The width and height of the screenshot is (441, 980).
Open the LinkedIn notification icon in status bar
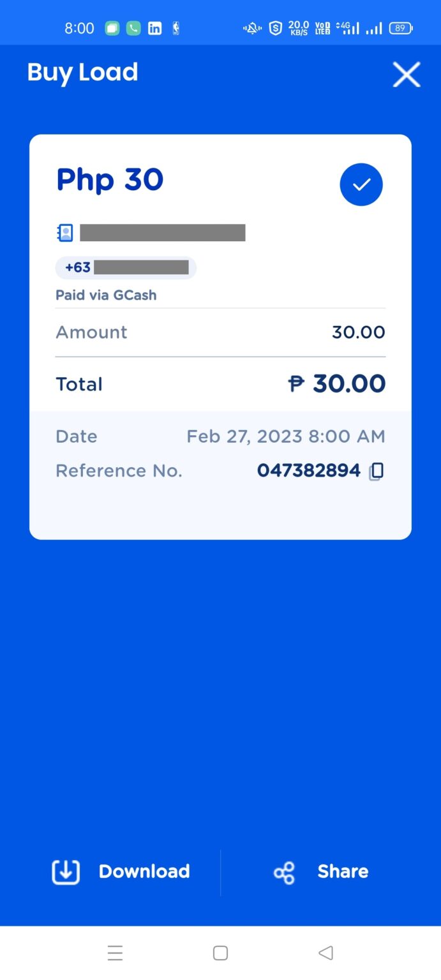coord(154,27)
